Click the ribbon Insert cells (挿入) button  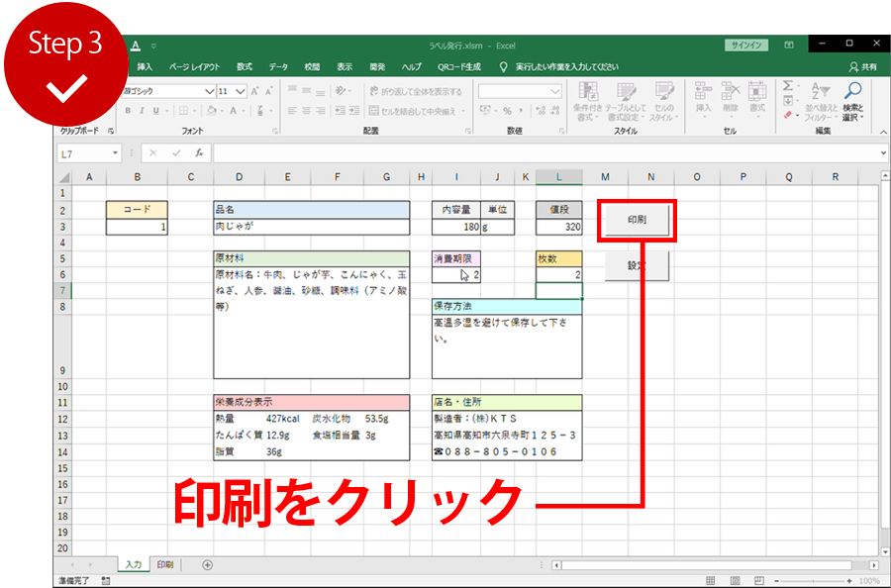(704, 99)
